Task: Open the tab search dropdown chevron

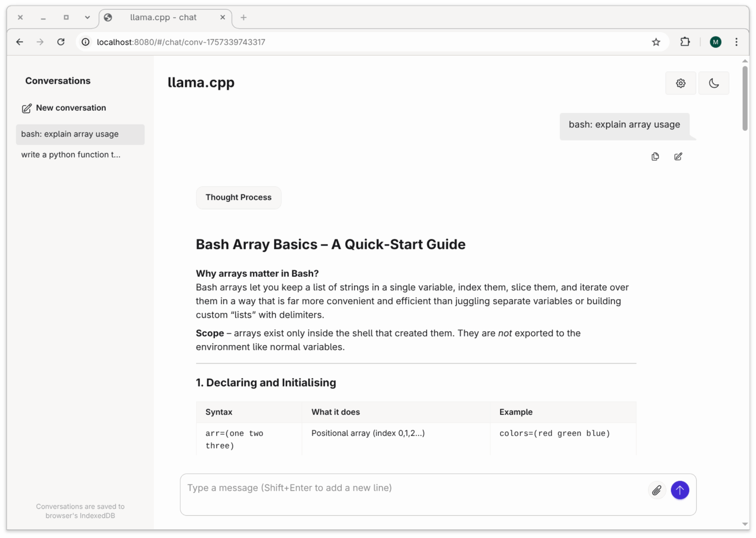Action: pos(87,17)
